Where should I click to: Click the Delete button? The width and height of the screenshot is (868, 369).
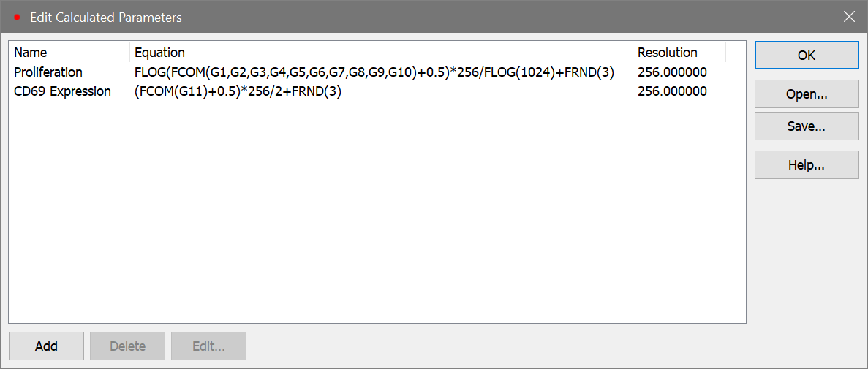(127, 346)
